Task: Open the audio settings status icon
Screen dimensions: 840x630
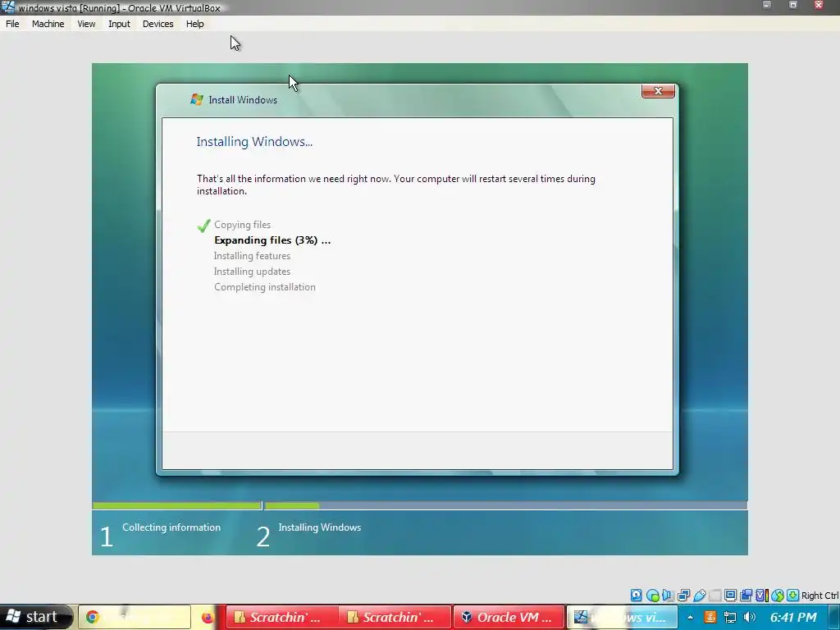Action: pos(668,596)
